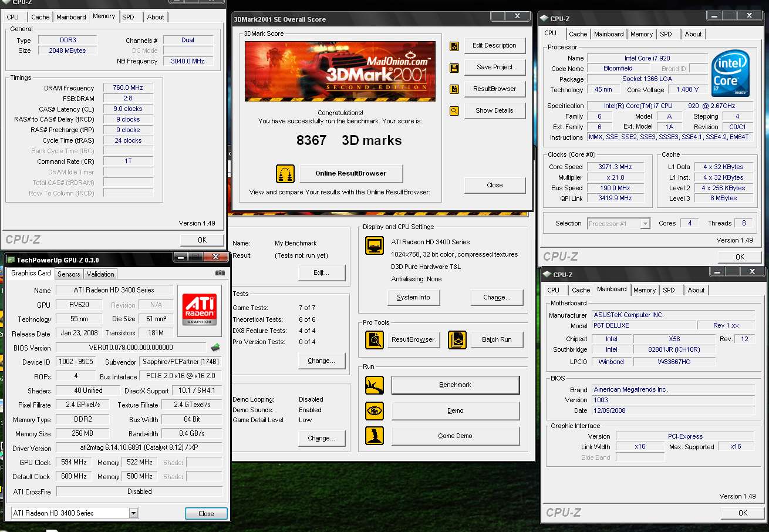Viewport: 769px width, 532px height.
Task: Click the BIOS save chip icon in GPU-Z
Action: pyautogui.click(x=215, y=348)
